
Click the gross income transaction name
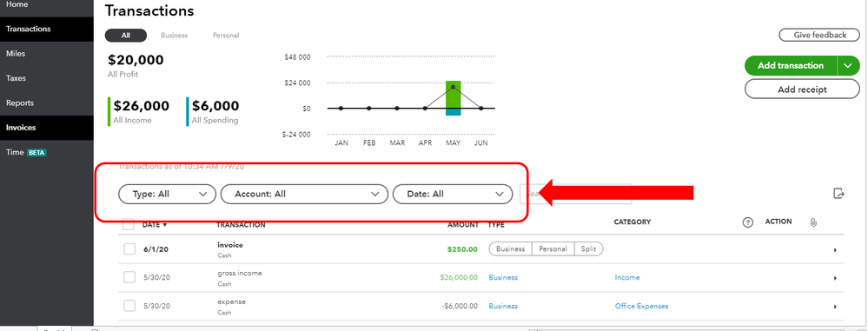240,274
